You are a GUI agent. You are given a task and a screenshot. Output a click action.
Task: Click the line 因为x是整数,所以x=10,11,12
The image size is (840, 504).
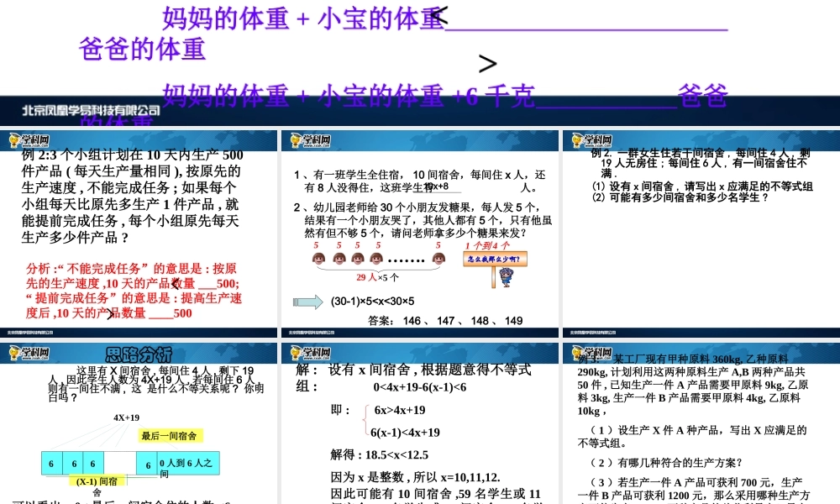point(415,477)
